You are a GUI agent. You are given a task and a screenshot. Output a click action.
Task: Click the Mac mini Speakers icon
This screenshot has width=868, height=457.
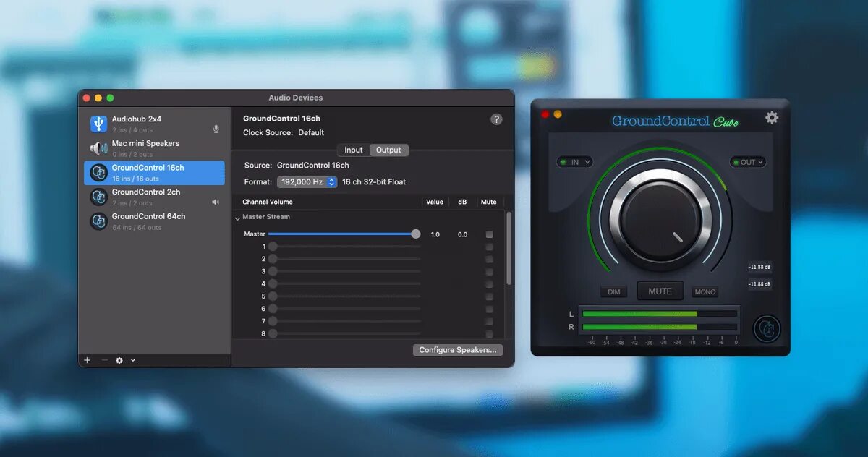[x=98, y=148]
